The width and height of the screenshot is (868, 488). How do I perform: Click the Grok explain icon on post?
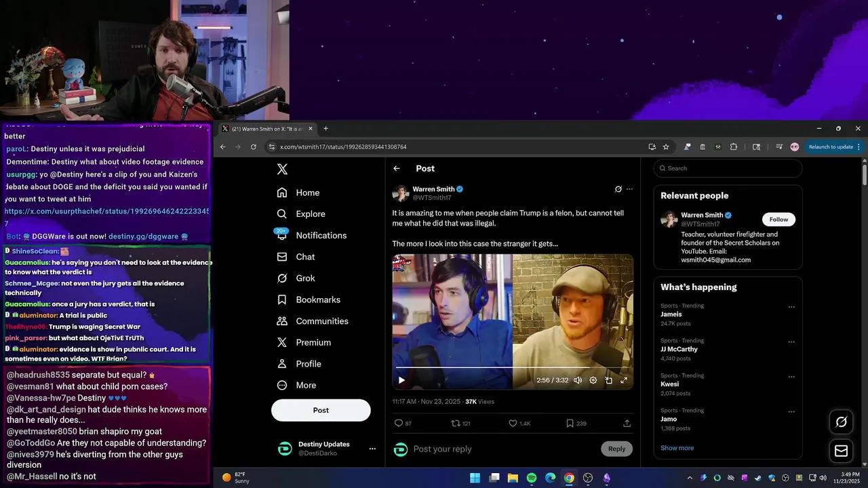pyautogui.click(x=618, y=189)
